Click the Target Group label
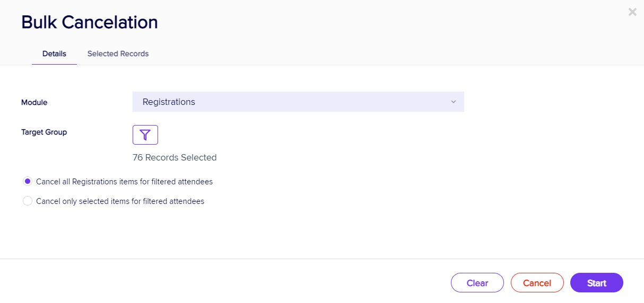Viewport: 644px width, 303px height. pyautogui.click(x=44, y=132)
